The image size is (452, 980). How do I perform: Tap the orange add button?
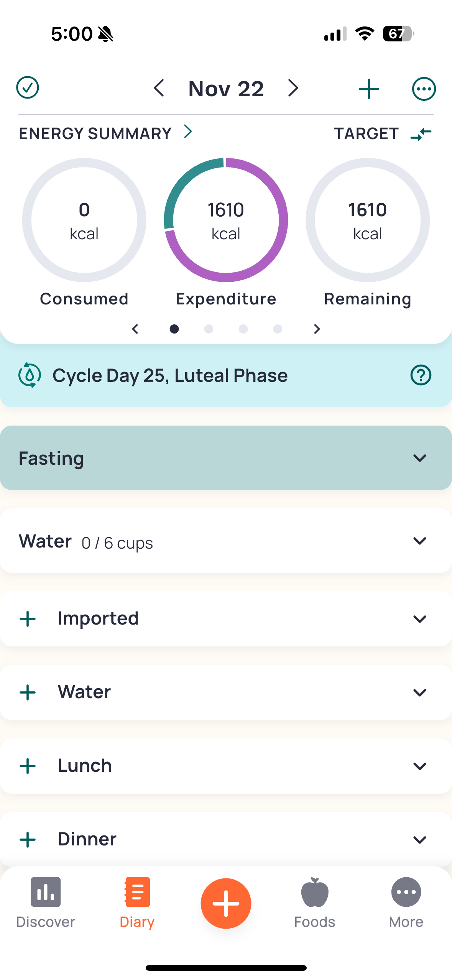point(226,903)
